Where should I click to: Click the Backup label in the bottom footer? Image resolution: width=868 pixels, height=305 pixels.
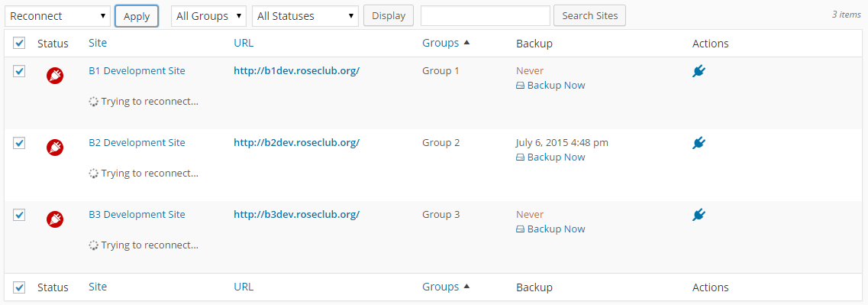coord(534,287)
